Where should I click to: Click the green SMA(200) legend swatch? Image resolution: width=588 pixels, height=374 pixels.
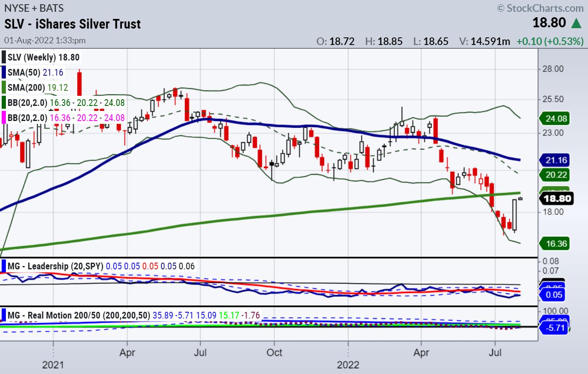pyautogui.click(x=3, y=87)
